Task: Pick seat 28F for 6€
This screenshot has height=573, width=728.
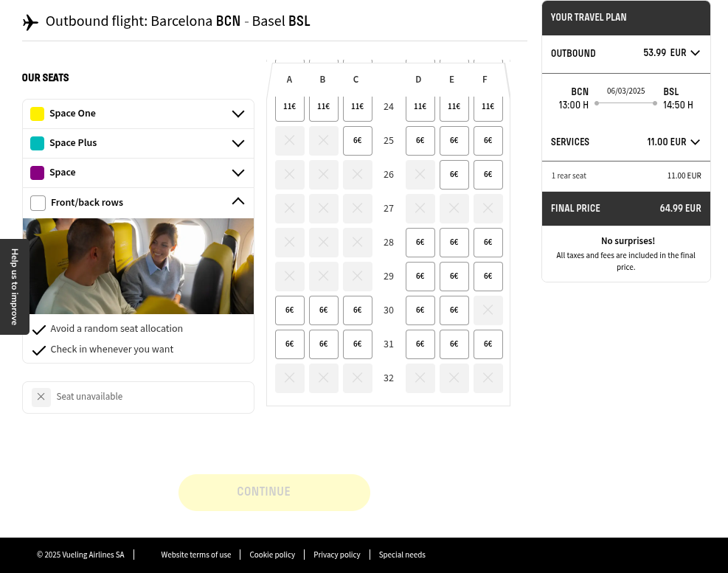Action: tap(488, 243)
